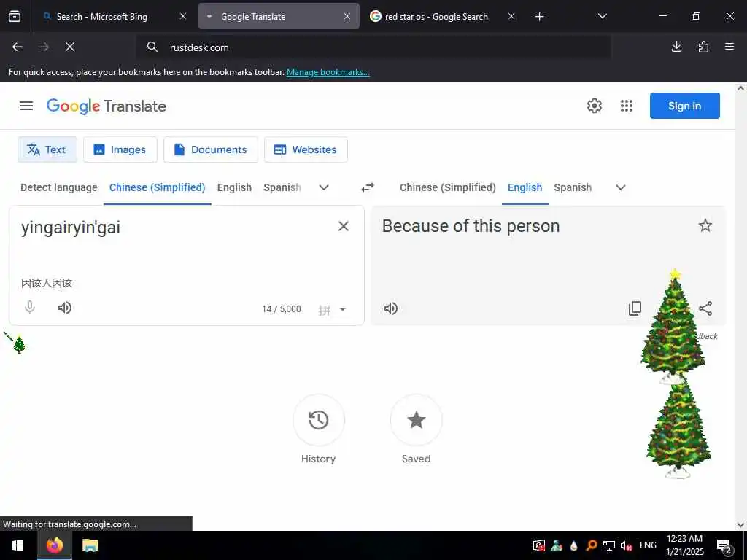Screen dimensions: 747x560
Task: Select Chinese (Simplified) as source language
Action: tap(158, 187)
